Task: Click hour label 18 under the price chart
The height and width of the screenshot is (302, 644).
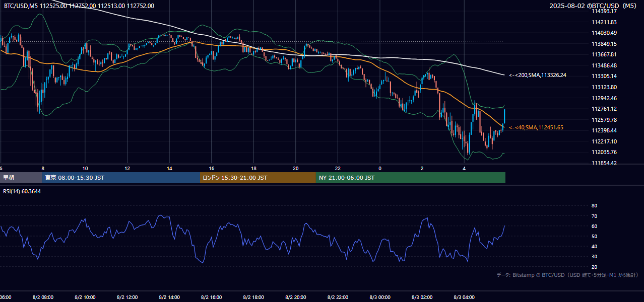Action: pos(254,168)
